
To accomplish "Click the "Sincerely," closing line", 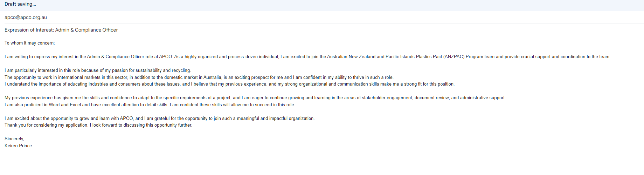I will (x=14, y=139).
